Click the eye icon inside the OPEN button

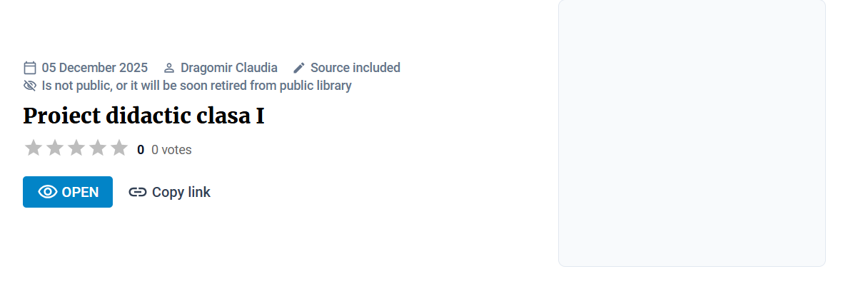48,192
